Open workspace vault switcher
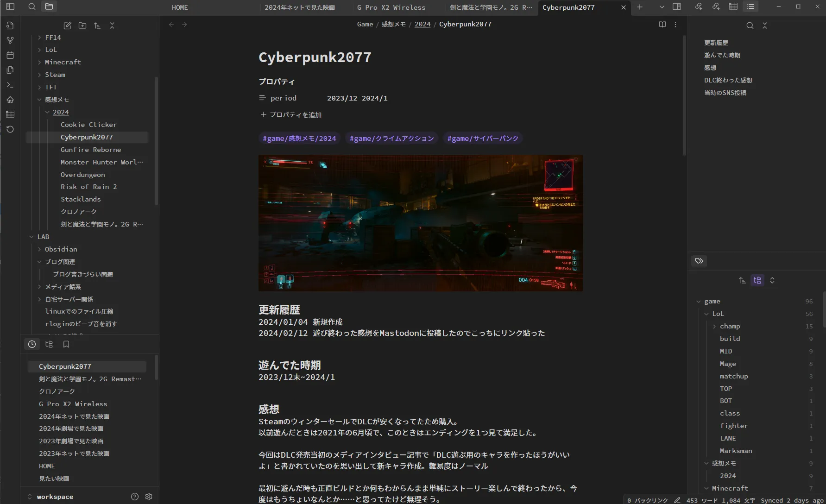The image size is (826, 504). pos(50,497)
